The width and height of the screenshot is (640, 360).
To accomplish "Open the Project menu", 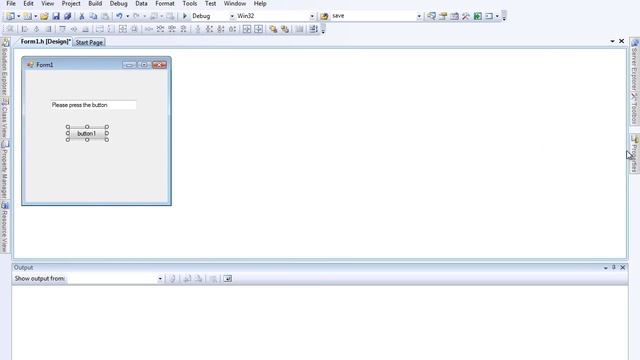I will (71, 4).
